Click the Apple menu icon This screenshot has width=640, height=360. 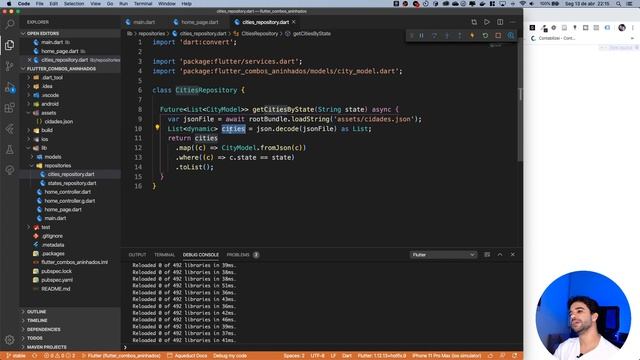click(x=9, y=4)
